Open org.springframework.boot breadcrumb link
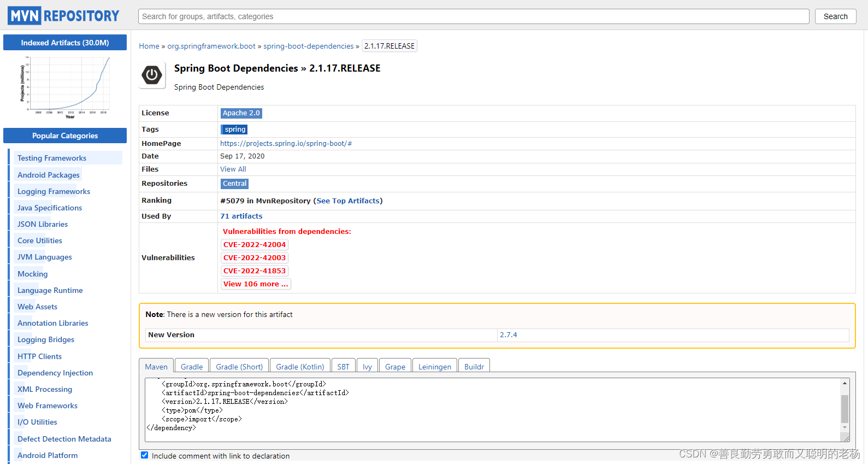This screenshot has height=464, width=868. (211, 46)
